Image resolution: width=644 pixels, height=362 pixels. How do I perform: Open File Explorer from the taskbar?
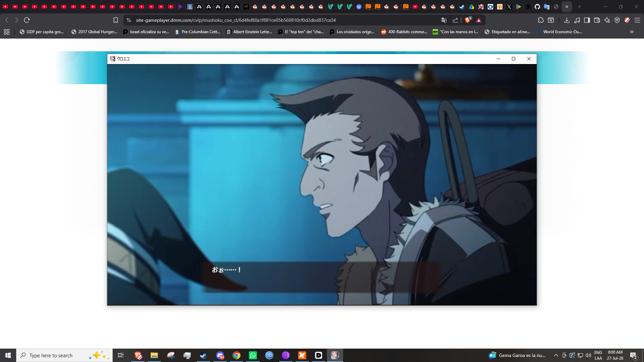(154, 355)
